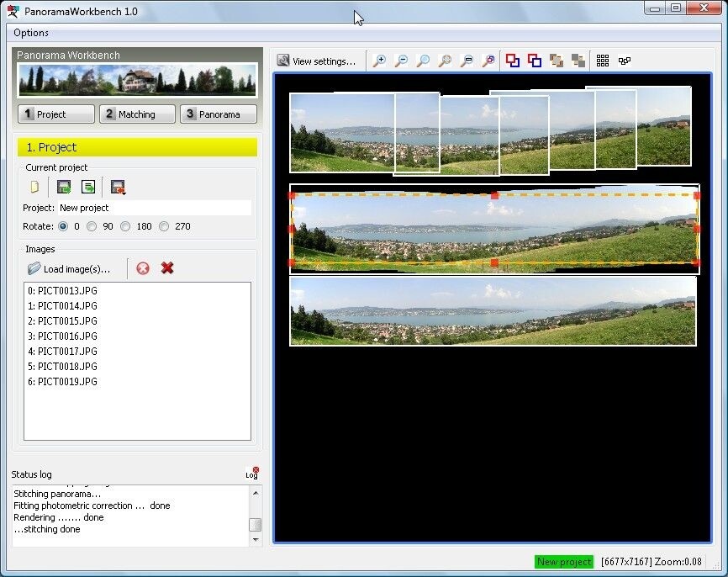728x577 pixels.
Task: Click the final cropped panorama at bottom
Action: tap(493, 311)
